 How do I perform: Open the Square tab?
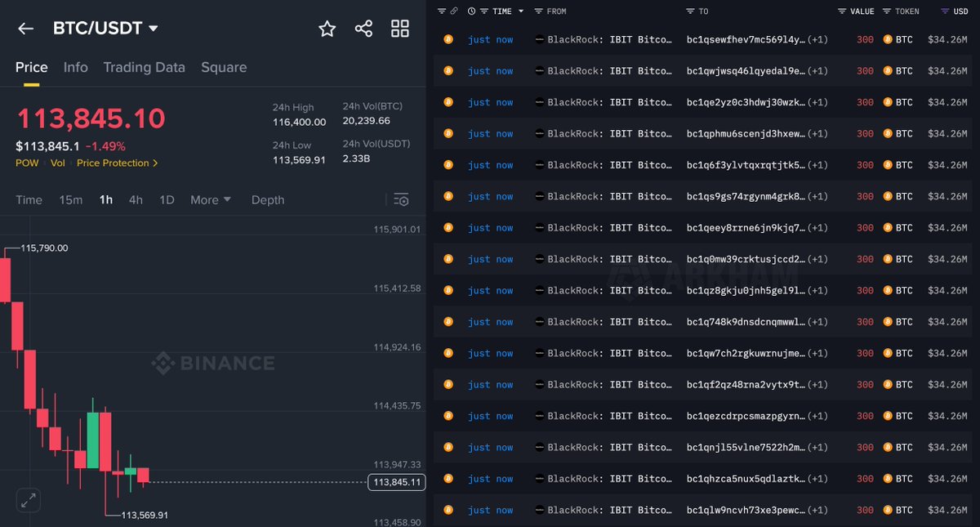pos(224,67)
